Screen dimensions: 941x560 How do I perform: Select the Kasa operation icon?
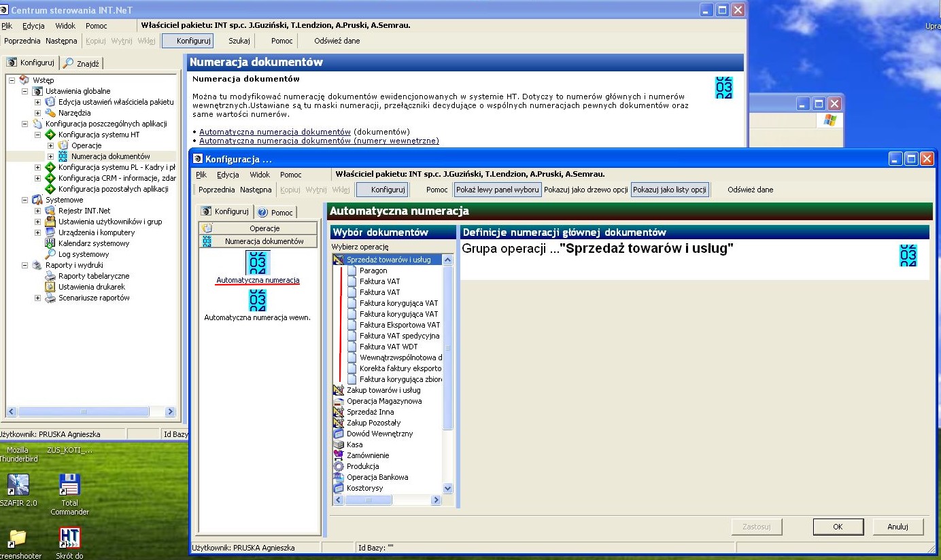click(x=339, y=444)
